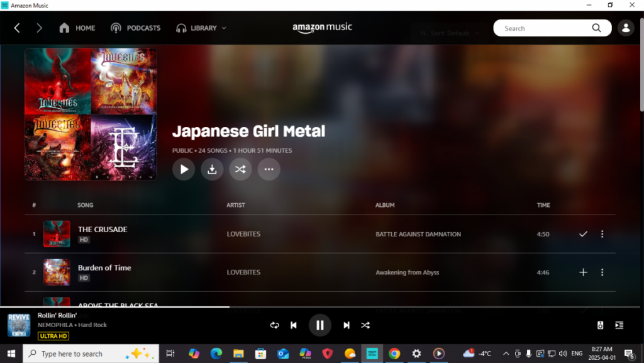
Task: Play the Japanese Girl Metal playlist
Action: pos(184,169)
